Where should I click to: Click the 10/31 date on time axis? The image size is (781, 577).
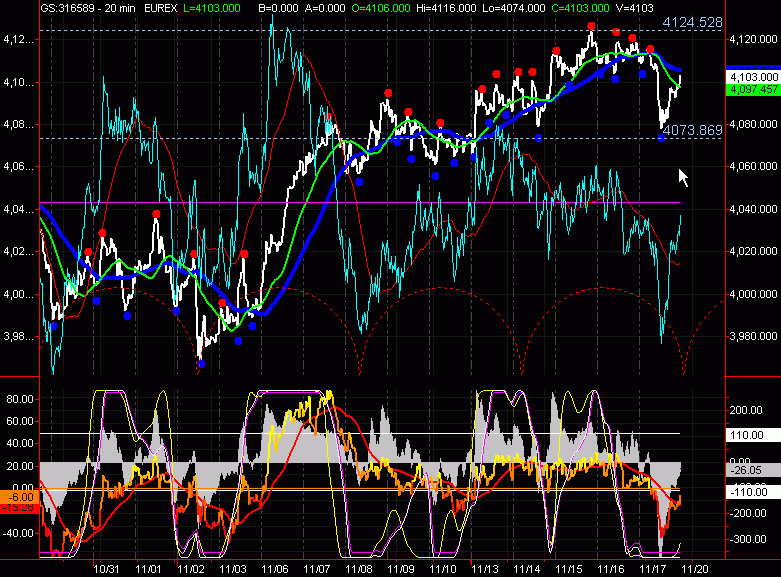coord(107,569)
